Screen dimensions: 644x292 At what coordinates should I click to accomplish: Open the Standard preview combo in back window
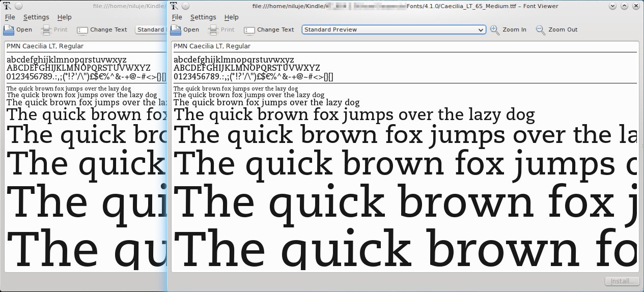[x=151, y=30]
